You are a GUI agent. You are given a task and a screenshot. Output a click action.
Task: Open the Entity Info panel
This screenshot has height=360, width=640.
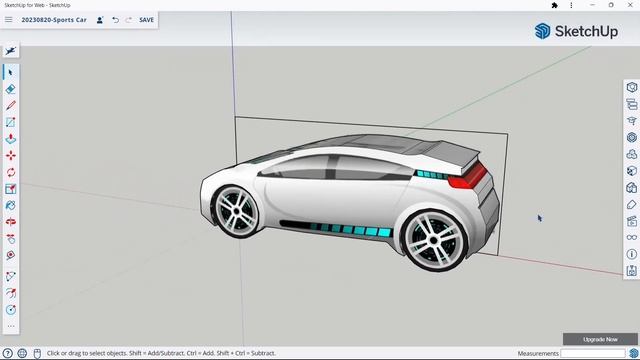(631, 87)
